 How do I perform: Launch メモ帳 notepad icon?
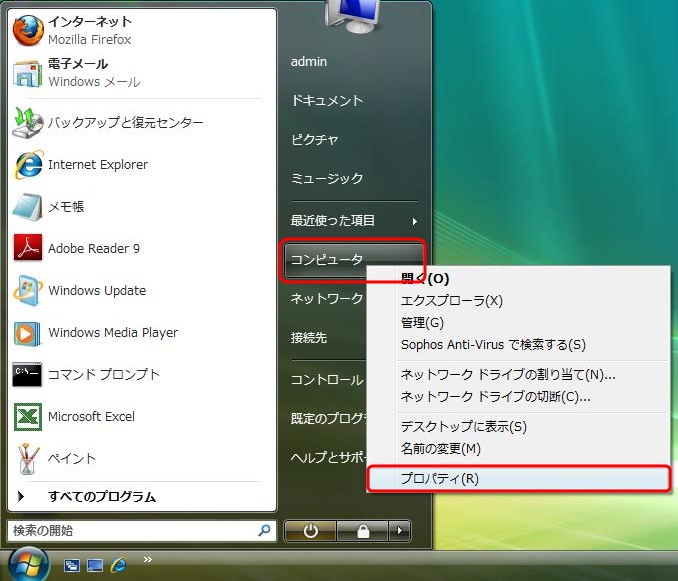[x=28, y=207]
